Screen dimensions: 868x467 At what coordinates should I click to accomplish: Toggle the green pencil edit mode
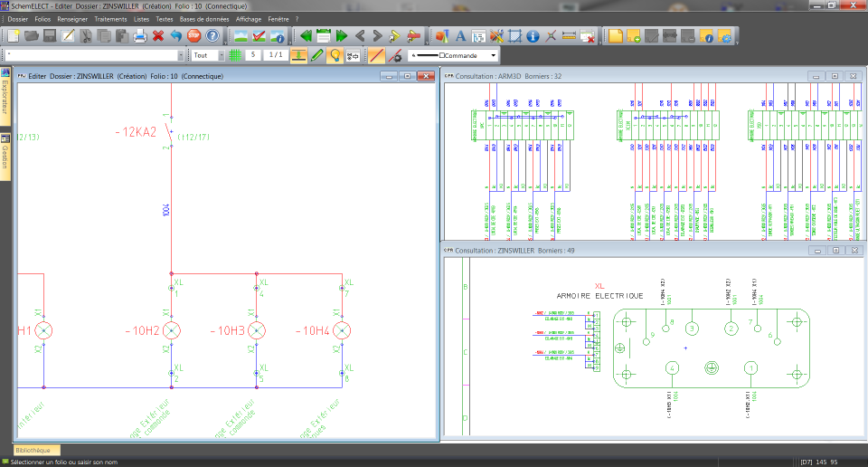pyautogui.click(x=316, y=55)
